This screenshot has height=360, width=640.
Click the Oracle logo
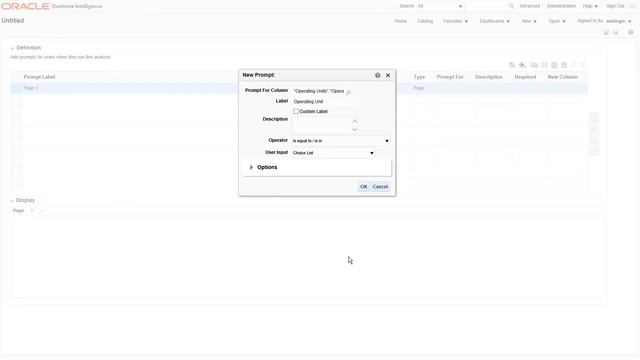pos(25,6)
